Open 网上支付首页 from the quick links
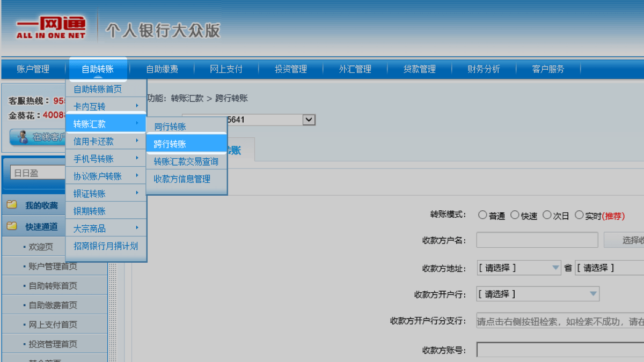Viewport: 644px width, 362px height. [53, 324]
